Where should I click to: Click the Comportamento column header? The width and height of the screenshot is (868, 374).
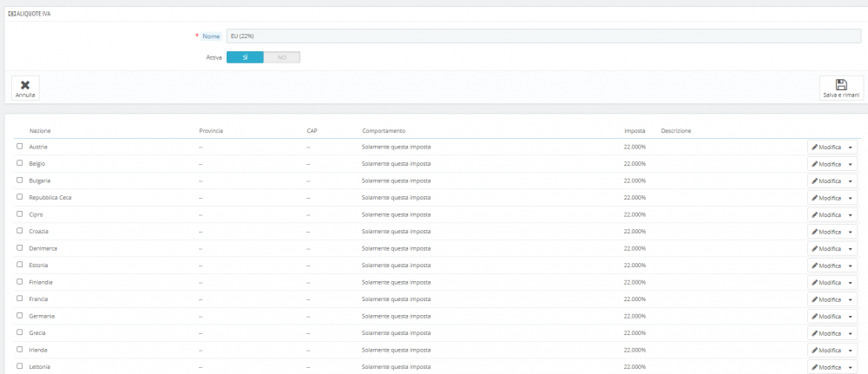[x=384, y=130]
